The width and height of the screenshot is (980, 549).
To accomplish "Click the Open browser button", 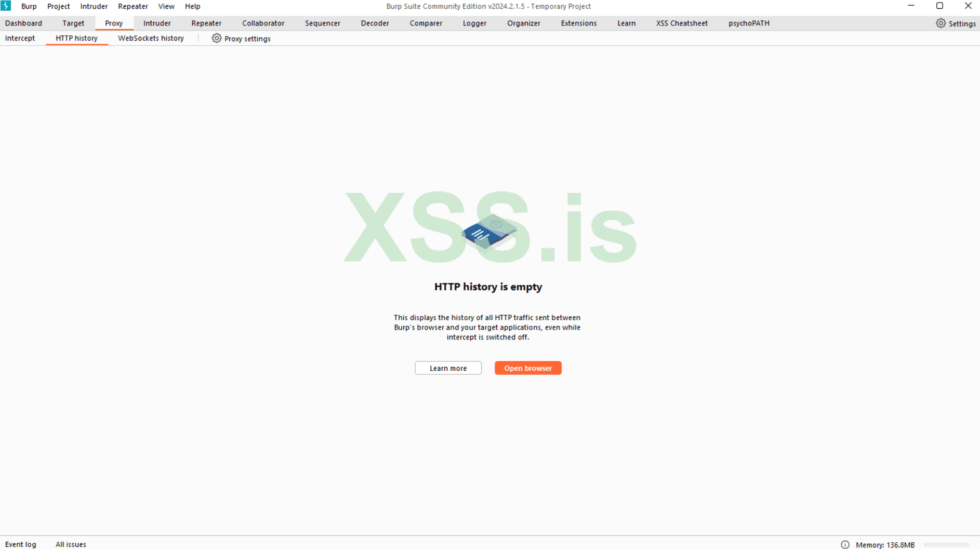I will (x=528, y=368).
